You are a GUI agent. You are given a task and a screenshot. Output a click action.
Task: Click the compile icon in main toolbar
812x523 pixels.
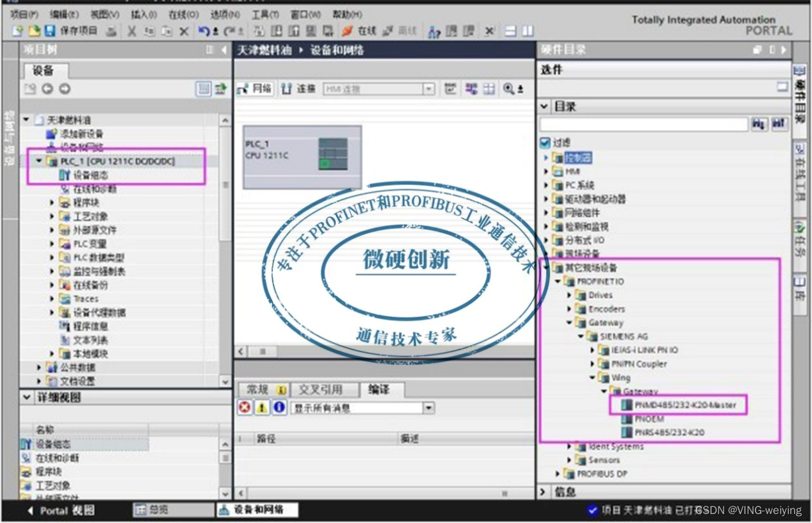point(259,31)
